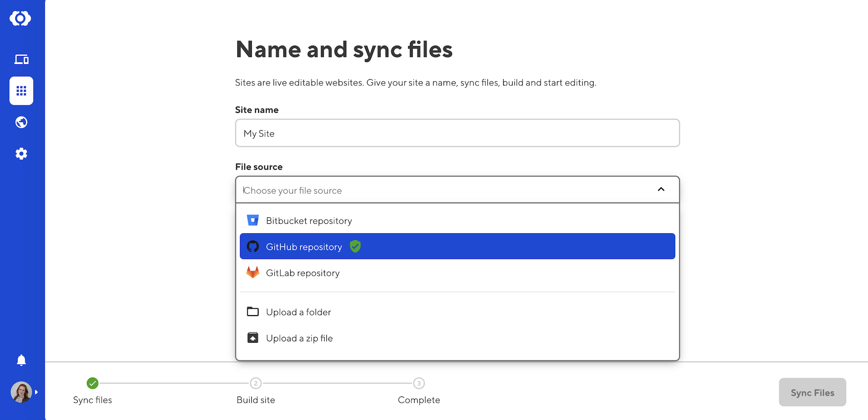
Task: Choose GitLab repository as file source
Action: pos(302,273)
